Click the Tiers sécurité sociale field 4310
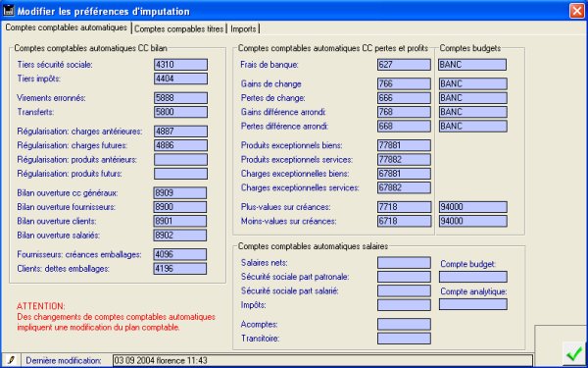 coord(180,65)
